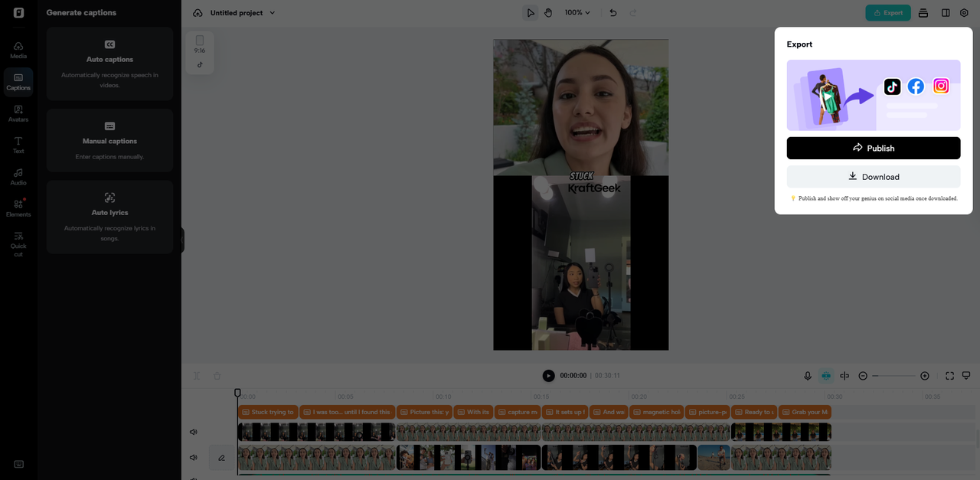Open the Text panel
The height and width of the screenshot is (480, 980).
18,145
